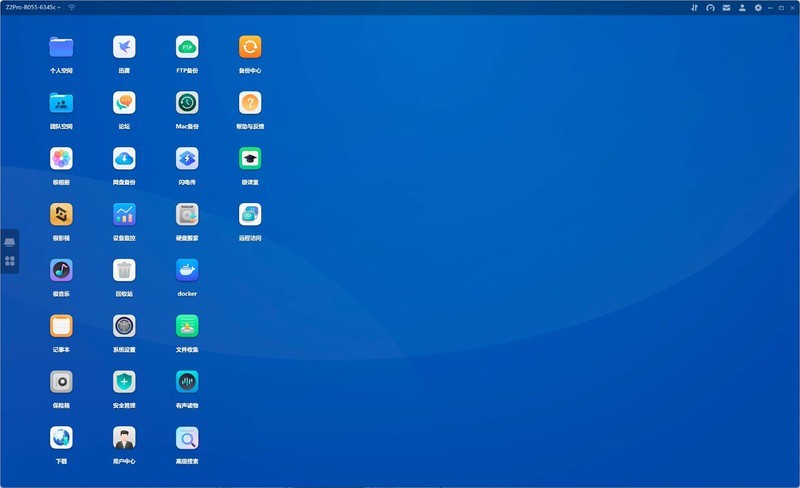Open the 网盘备份 cloud drive backup

point(124,159)
